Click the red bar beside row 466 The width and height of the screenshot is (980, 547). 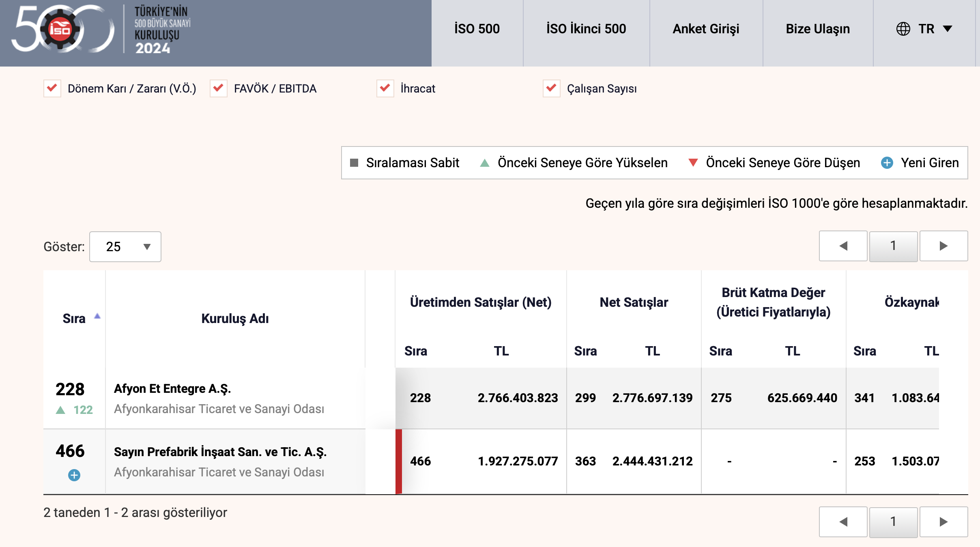point(399,461)
